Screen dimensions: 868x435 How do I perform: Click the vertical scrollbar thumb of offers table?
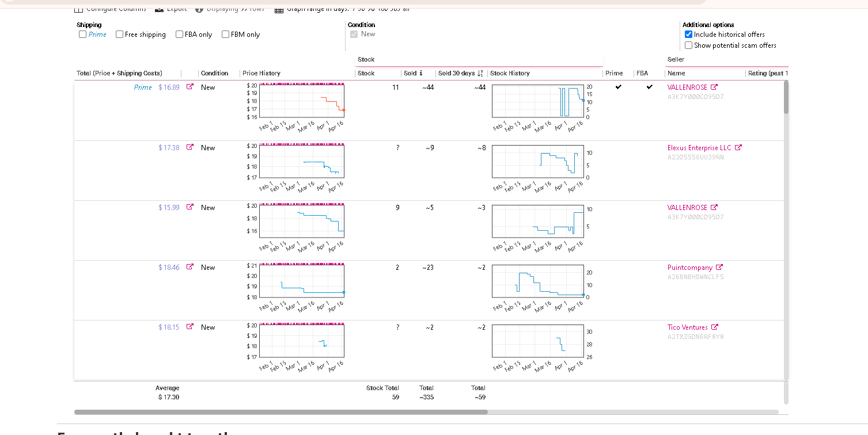[786, 98]
